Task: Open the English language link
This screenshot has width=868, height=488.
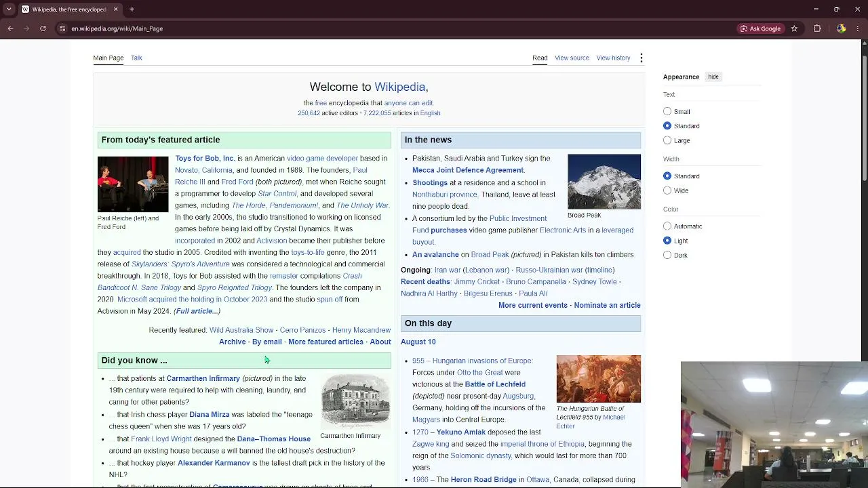Action: [430, 113]
